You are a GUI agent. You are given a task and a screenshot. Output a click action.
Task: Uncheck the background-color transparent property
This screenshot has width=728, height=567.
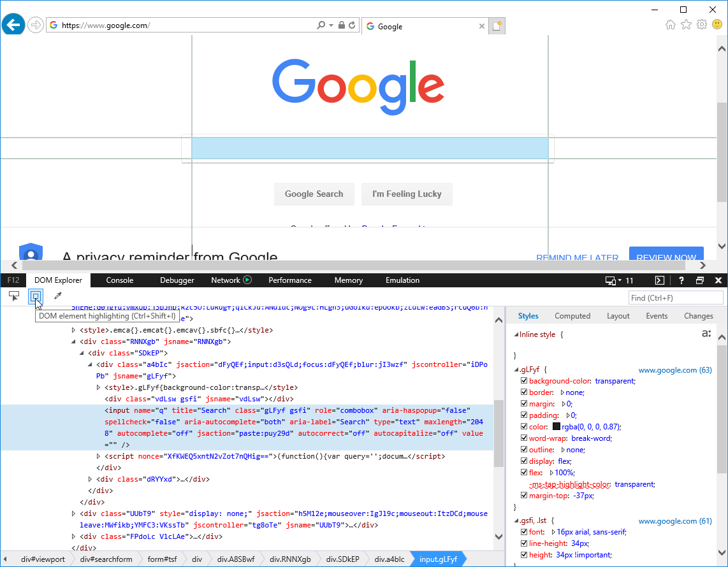click(x=524, y=380)
